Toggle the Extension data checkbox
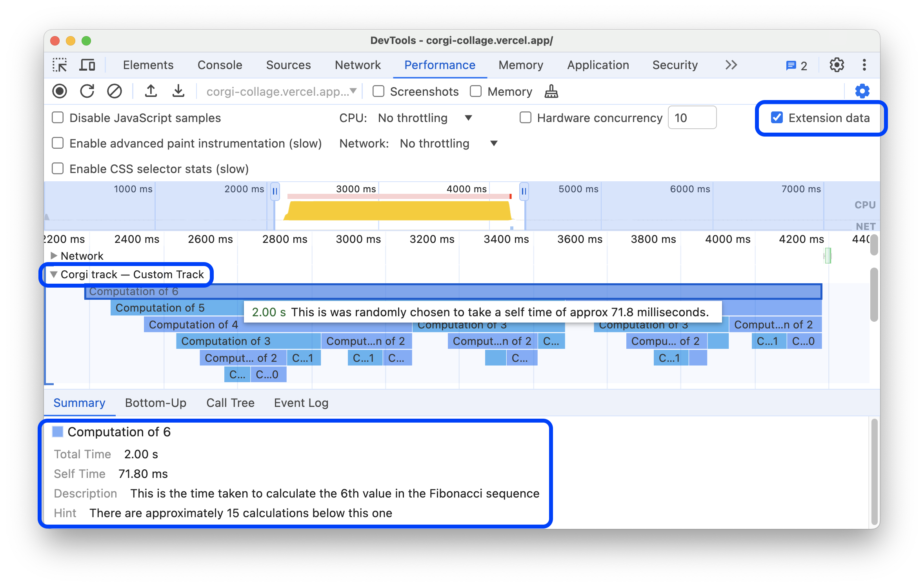Screen dimensions: 924x587 point(776,118)
